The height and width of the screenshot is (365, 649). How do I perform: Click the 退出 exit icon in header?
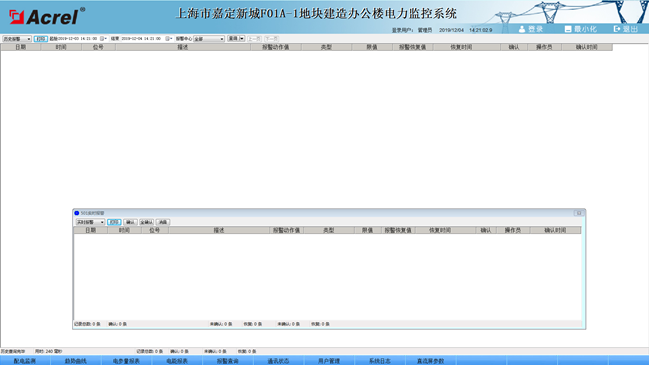617,29
